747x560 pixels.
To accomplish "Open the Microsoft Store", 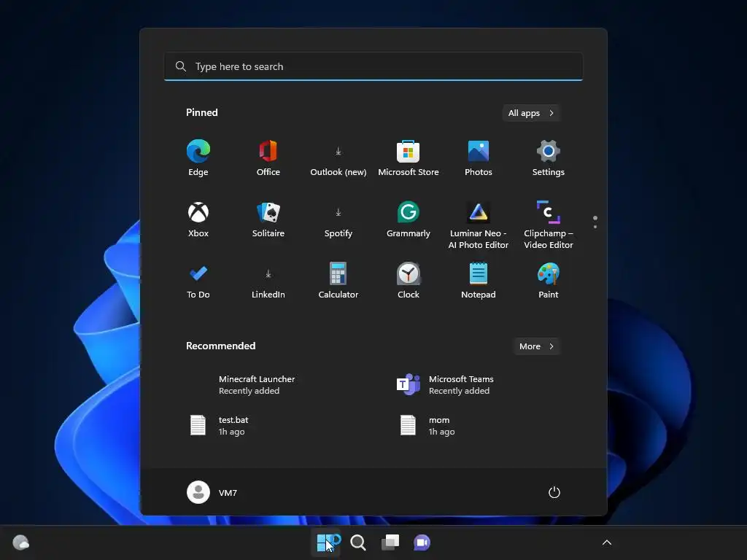I will pyautogui.click(x=409, y=158).
